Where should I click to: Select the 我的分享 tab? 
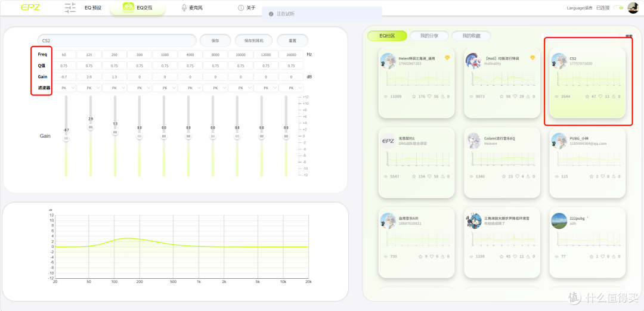click(429, 36)
